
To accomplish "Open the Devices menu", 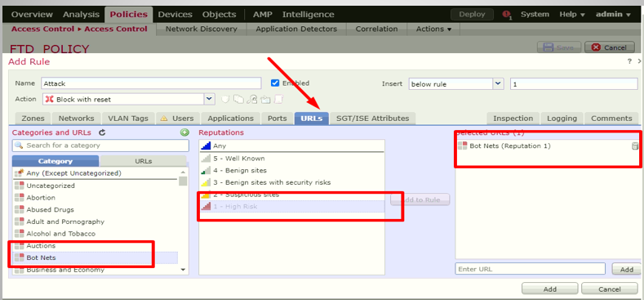I will pos(175,15).
